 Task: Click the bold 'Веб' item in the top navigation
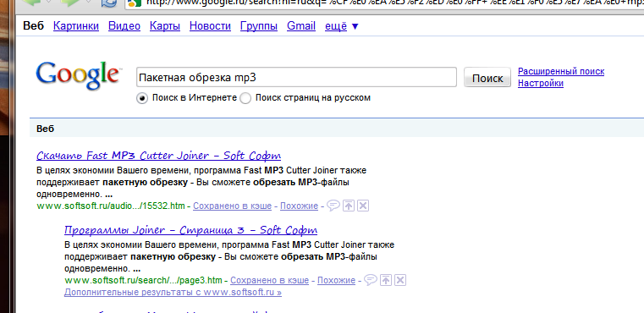(x=33, y=26)
